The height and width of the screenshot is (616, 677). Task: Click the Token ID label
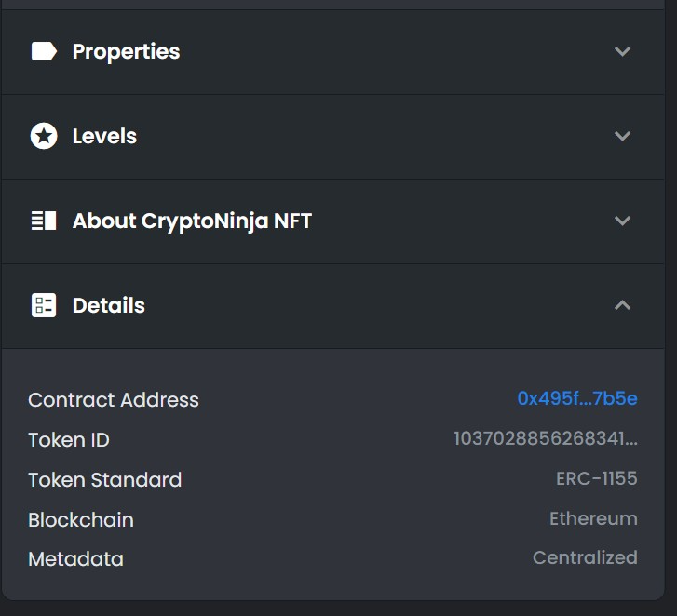coord(69,440)
